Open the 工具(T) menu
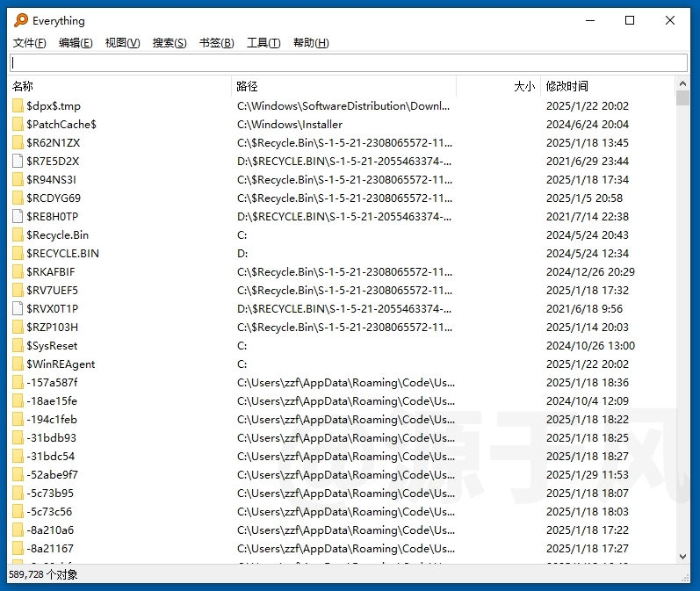 [x=263, y=43]
